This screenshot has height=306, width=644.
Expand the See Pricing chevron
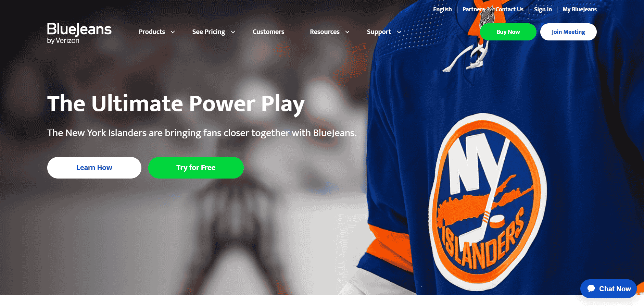click(x=233, y=32)
